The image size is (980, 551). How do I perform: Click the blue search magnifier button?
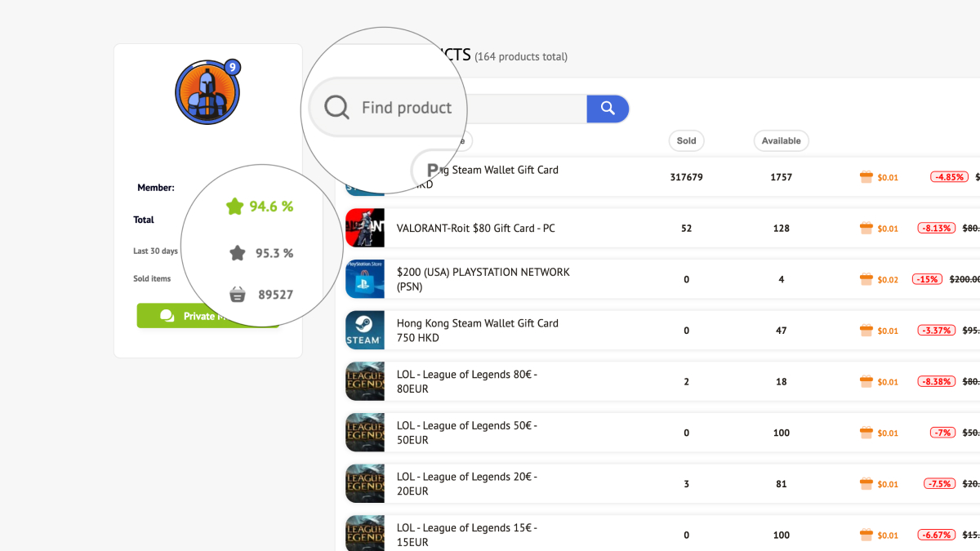pos(608,109)
